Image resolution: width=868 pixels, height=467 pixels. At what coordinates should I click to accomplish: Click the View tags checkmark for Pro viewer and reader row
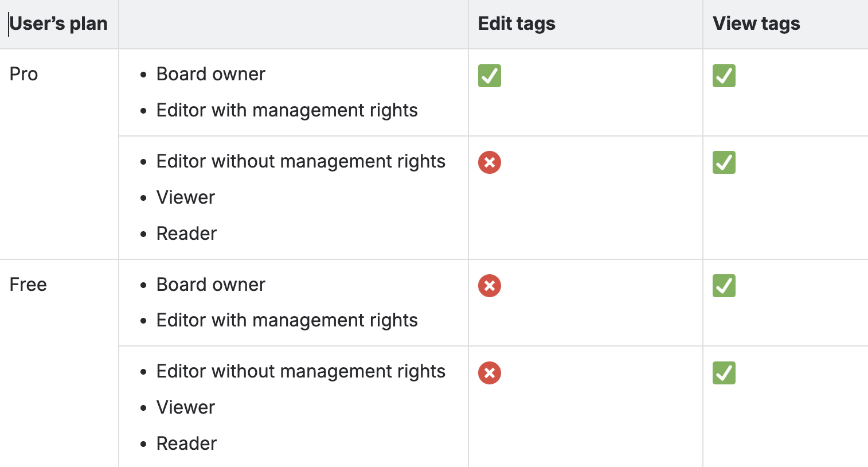[x=724, y=162]
